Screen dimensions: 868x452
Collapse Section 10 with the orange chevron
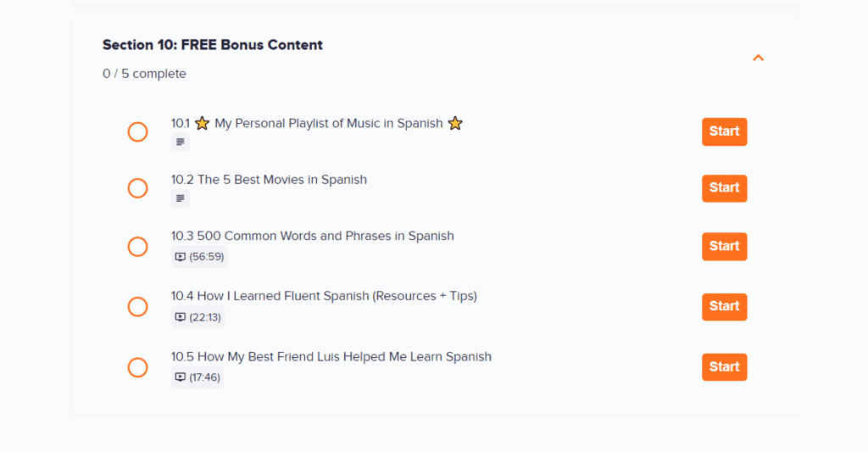pyautogui.click(x=759, y=58)
